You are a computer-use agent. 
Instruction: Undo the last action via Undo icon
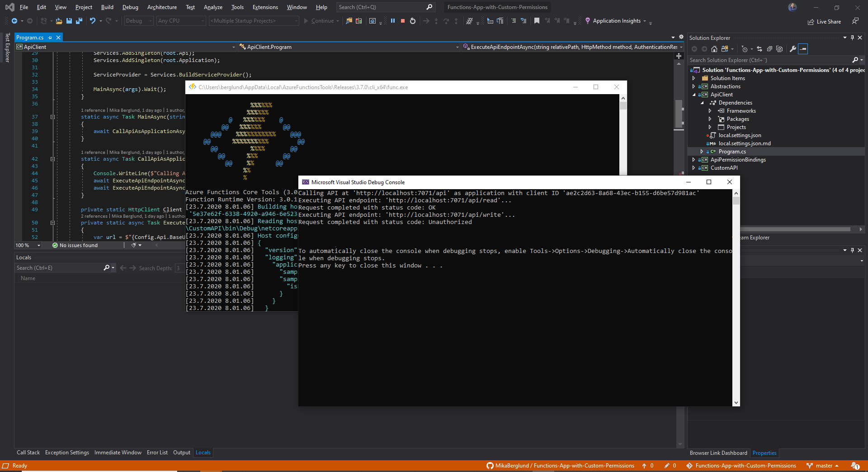[x=93, y=21]
